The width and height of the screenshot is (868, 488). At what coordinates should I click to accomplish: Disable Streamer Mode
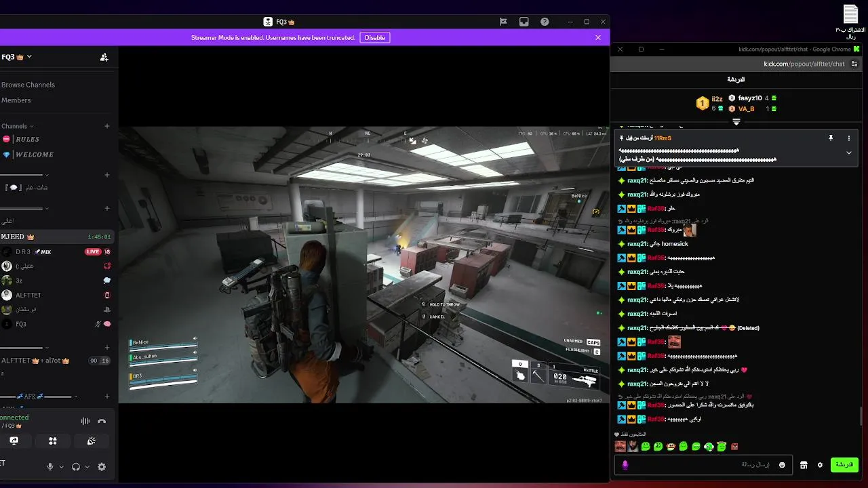click(375, 38)
